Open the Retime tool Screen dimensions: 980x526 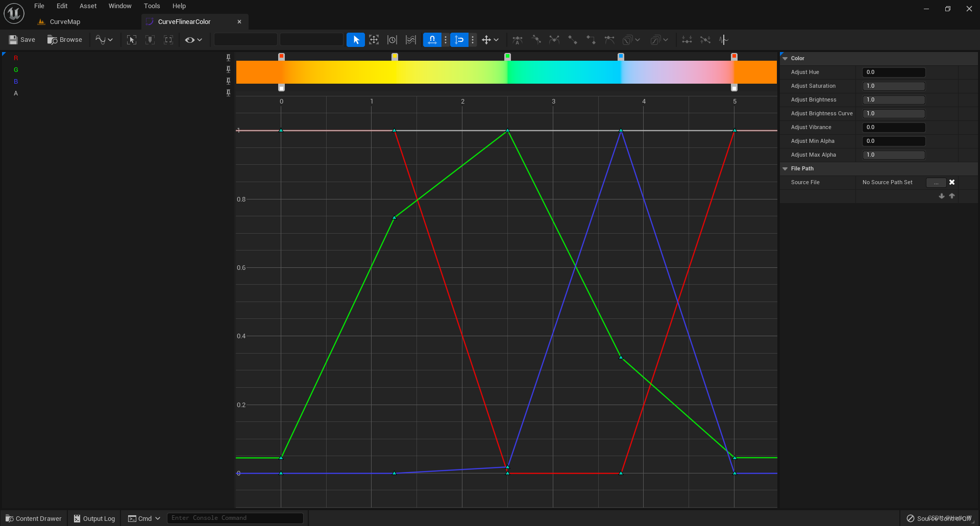(x=392, y=39)
